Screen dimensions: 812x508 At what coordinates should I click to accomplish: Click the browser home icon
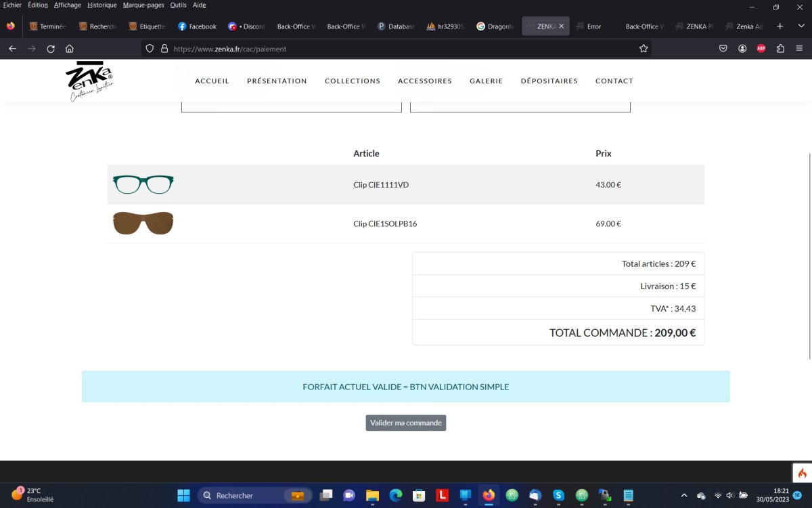(70, 49)
